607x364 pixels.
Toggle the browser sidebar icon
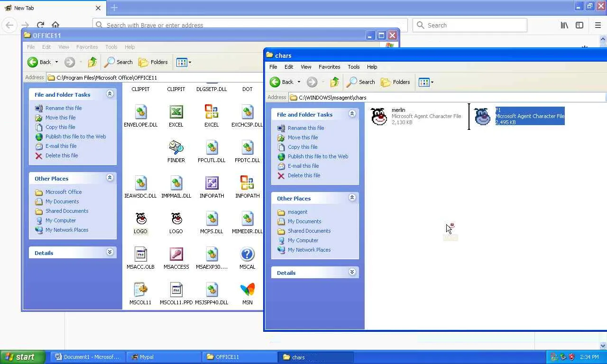point(579,25)
